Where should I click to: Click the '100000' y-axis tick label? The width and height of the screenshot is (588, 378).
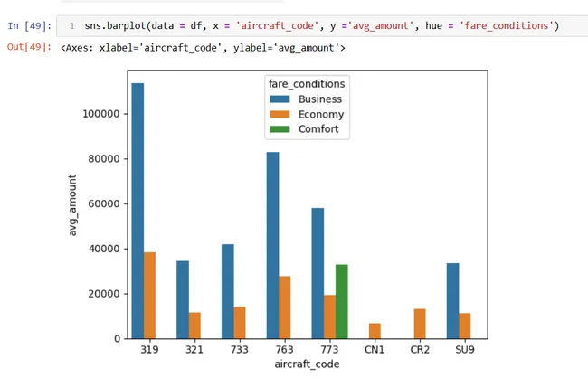click(x=101, y=114)
